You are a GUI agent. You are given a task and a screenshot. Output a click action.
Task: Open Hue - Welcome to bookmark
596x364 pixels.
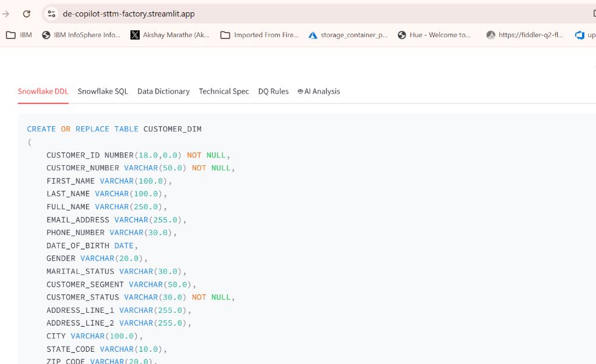click(x=434, y=35)
